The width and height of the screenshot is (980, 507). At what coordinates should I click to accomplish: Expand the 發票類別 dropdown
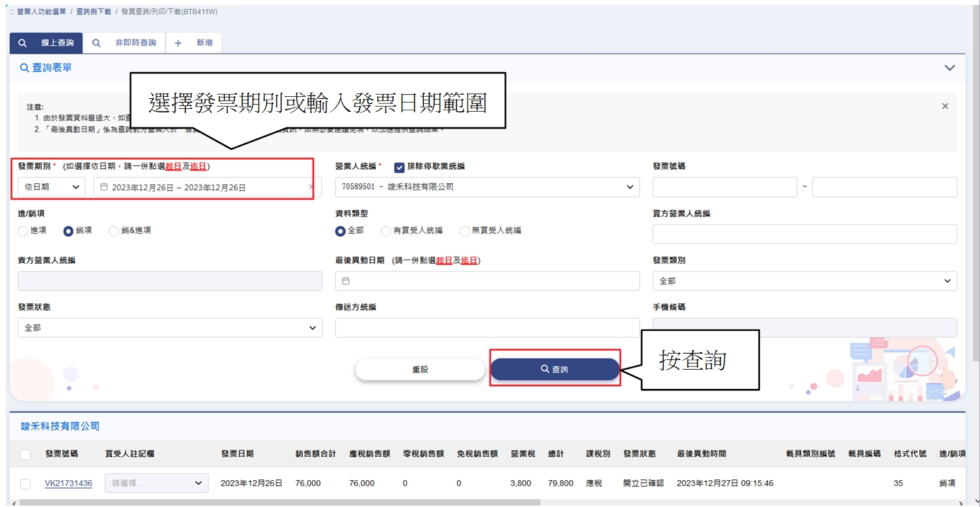coord(804,281)
